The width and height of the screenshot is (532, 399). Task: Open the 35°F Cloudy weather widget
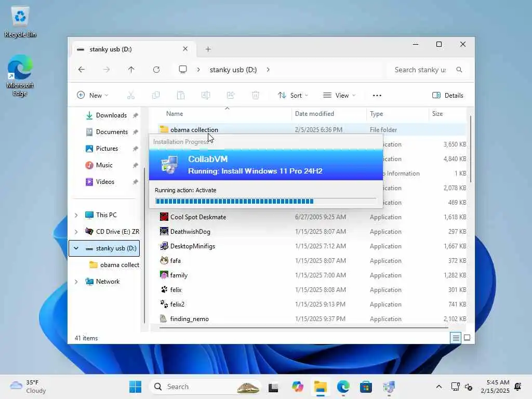tap(28, 387)
